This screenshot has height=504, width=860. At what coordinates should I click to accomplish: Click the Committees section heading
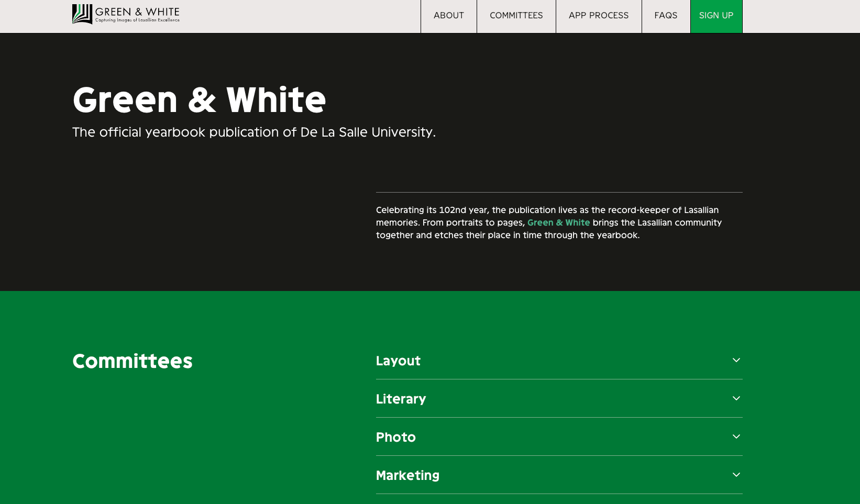[133, 361]
